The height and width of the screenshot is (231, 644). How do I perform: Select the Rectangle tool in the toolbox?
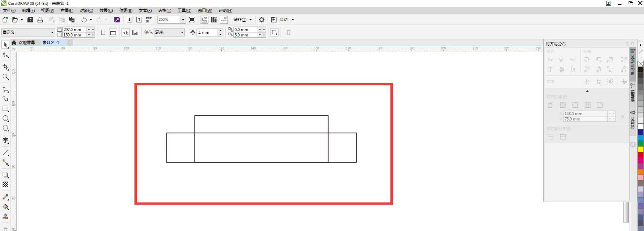coord(6,109)
